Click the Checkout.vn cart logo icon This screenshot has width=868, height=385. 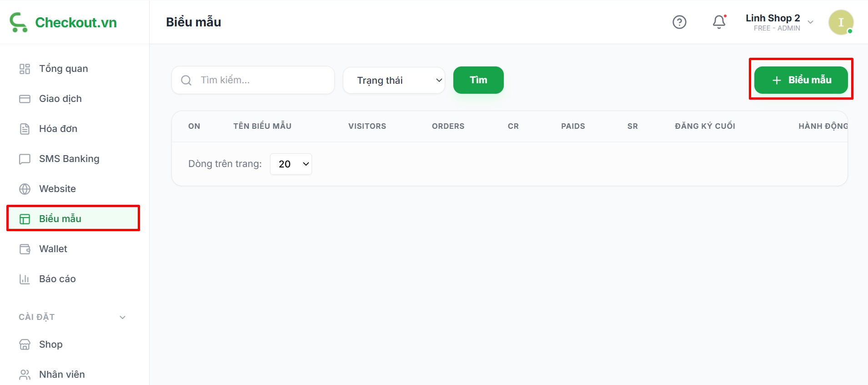pyautogui.click(x=19, y=22)
